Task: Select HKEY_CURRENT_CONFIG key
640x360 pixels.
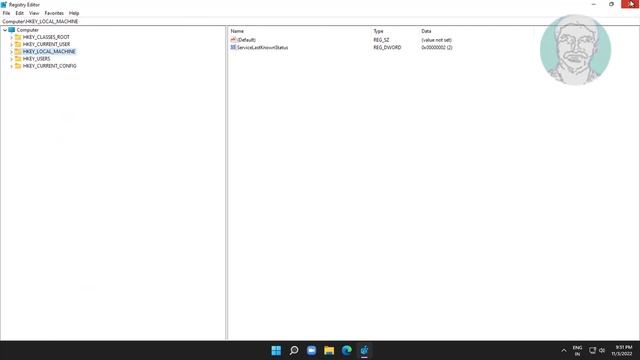Action: [x=49, y=66]
